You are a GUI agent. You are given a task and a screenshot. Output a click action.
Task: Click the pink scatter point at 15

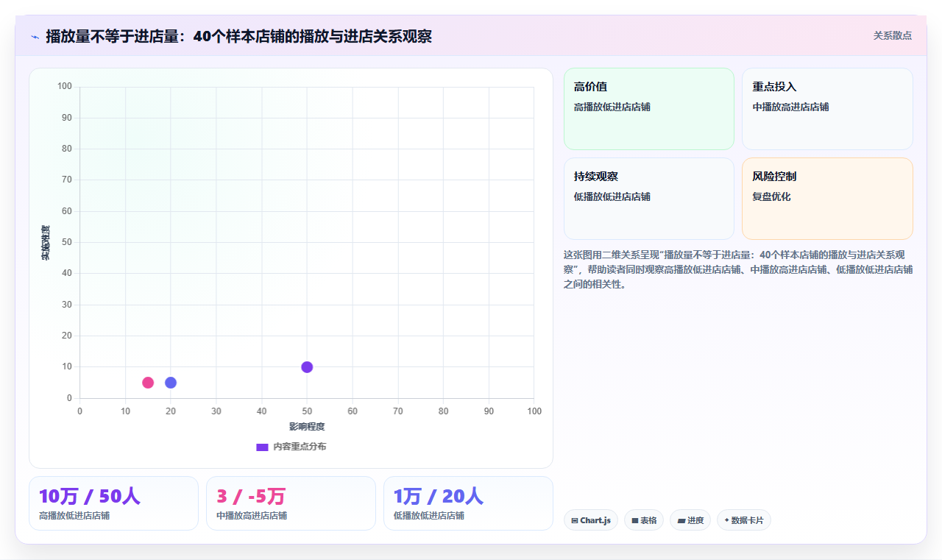[148, 383]
